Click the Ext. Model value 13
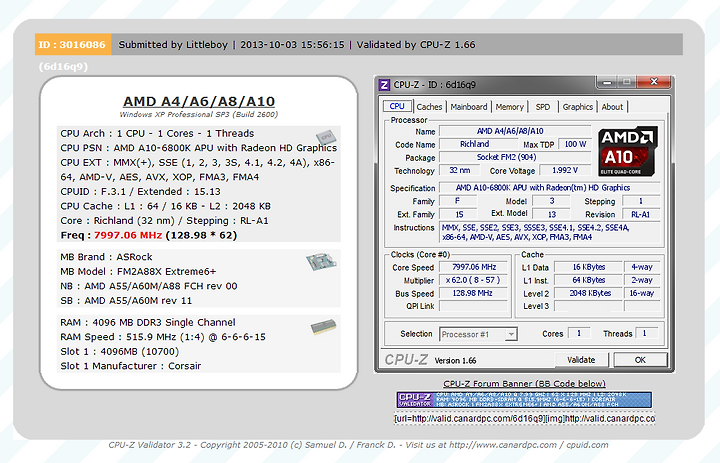 (551, 214)
